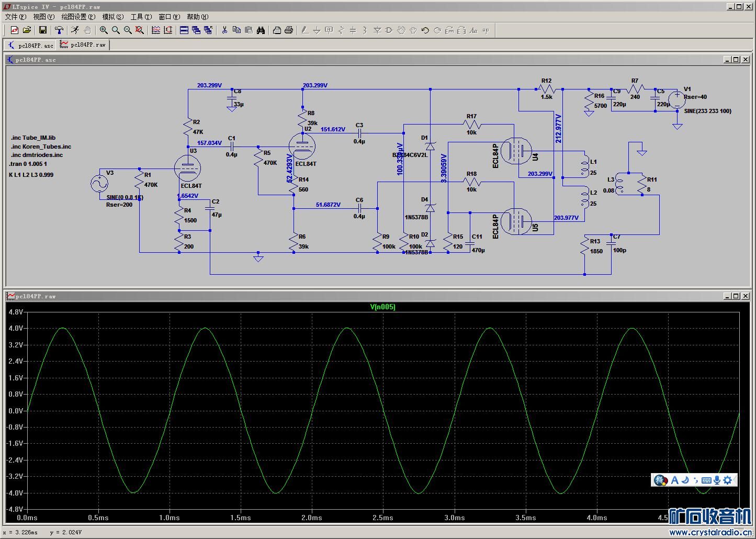This screenshot has height=539, width=756.
Task: Click the 2.5ms label on the time axis
Action: coord(383,518)
